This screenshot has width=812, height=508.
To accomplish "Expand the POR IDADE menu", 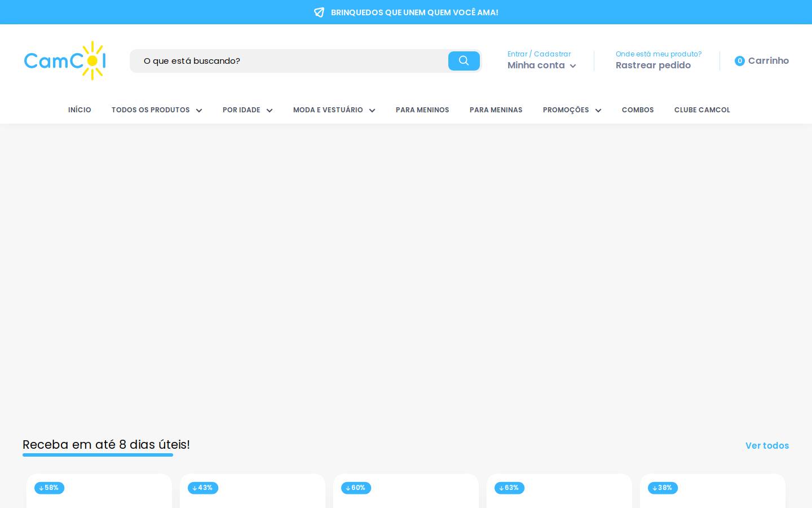I will (248, 110).
